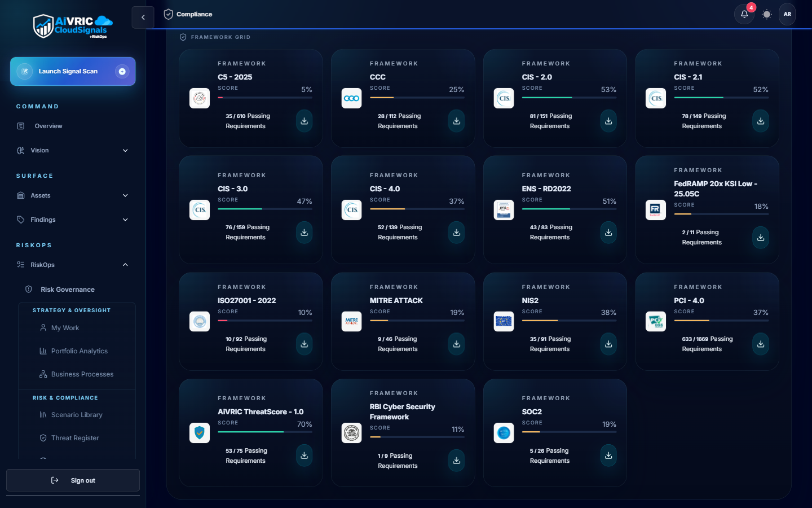Expand the Assets menu
This screenshot has width=812, height=508.
pyautogui.click(x=73, y=195)
